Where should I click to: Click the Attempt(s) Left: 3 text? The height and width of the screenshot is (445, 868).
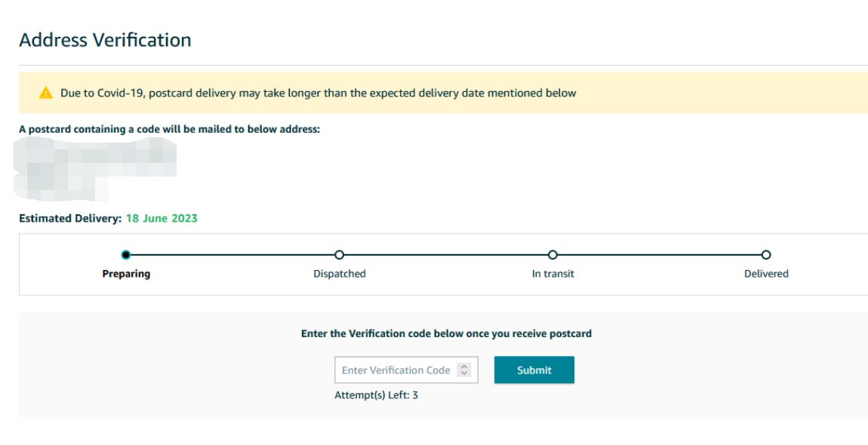376,395
